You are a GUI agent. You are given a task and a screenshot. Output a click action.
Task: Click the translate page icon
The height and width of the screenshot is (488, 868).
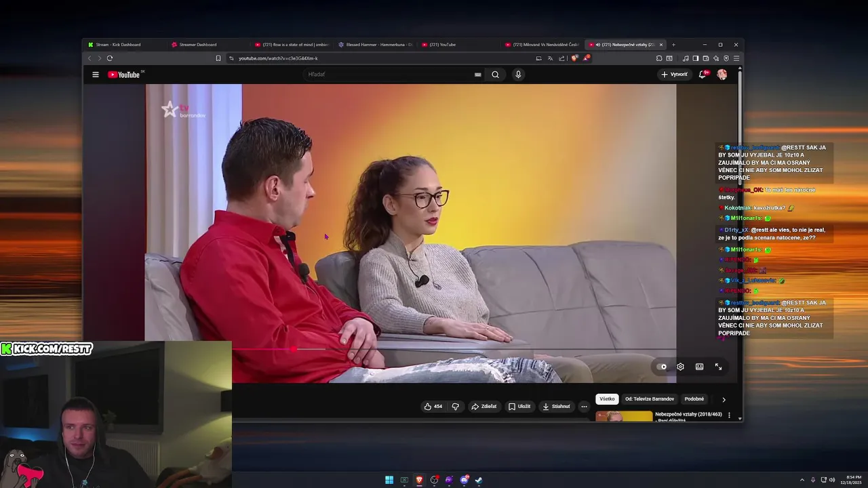550,58
